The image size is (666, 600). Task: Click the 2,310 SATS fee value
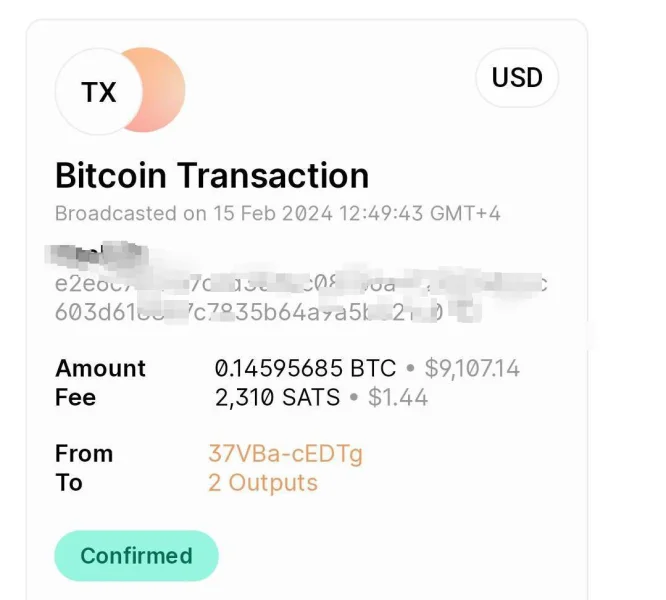coord(277,397)
